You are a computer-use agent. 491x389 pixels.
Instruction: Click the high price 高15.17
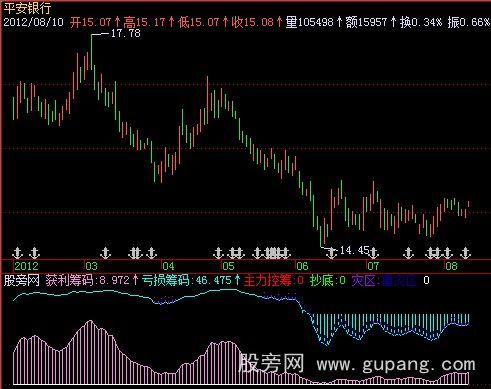144,22
